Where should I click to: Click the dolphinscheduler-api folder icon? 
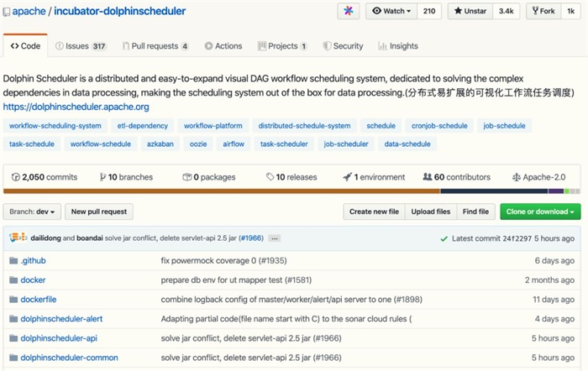click(13, 338)
